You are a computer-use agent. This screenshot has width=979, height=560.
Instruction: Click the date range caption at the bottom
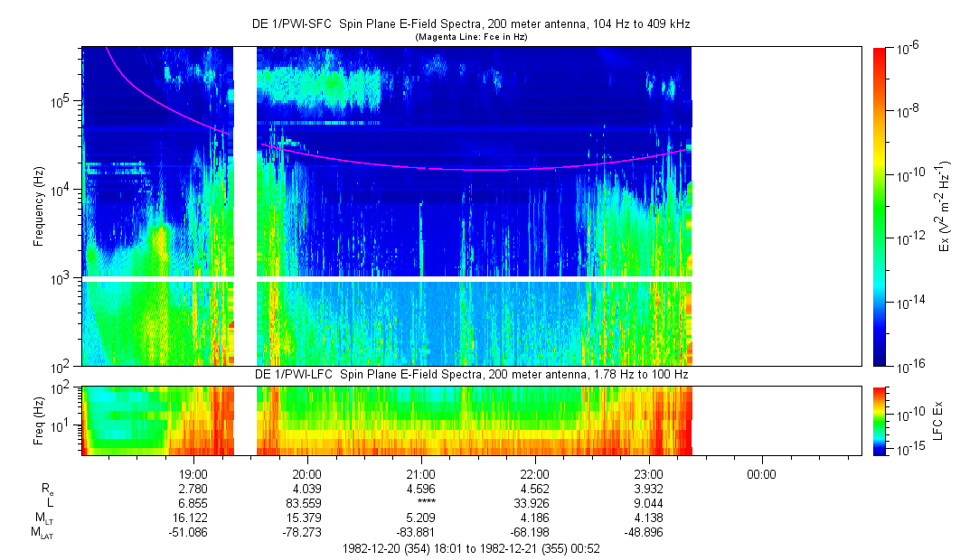point(471,548)
